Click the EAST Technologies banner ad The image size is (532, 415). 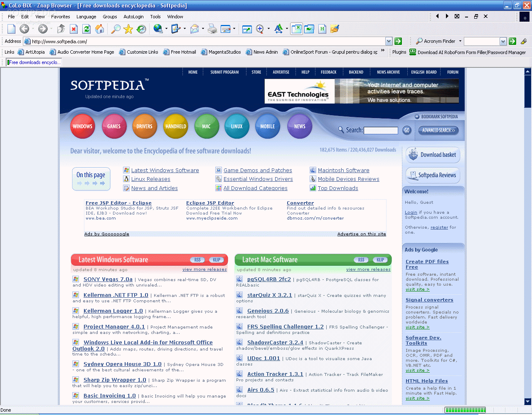coord(362,91)
